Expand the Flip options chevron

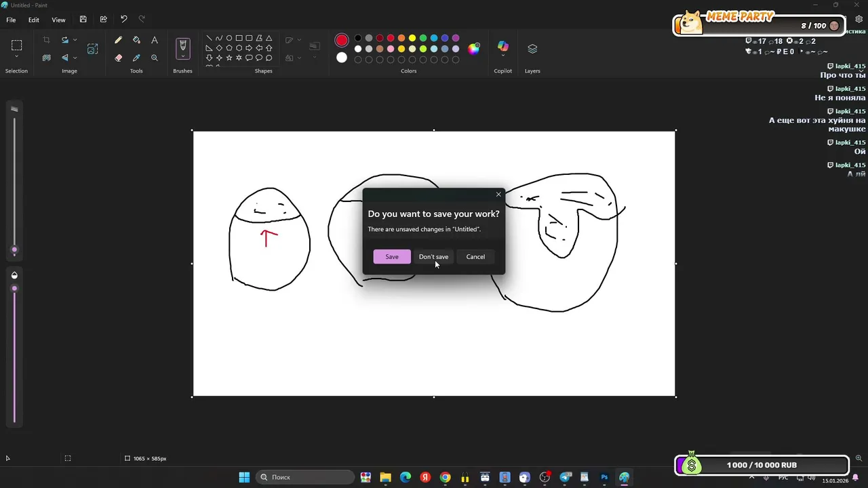click(x=75, y=58)
